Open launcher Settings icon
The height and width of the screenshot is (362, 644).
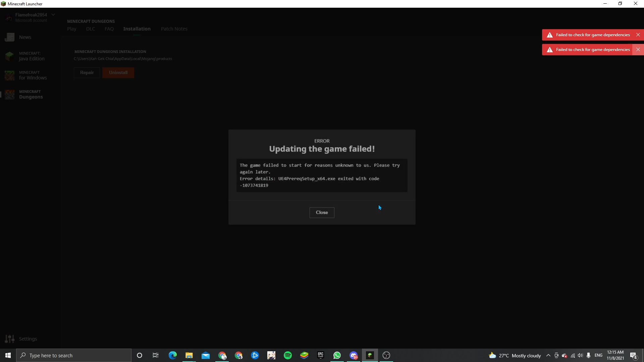pos(10,339)
